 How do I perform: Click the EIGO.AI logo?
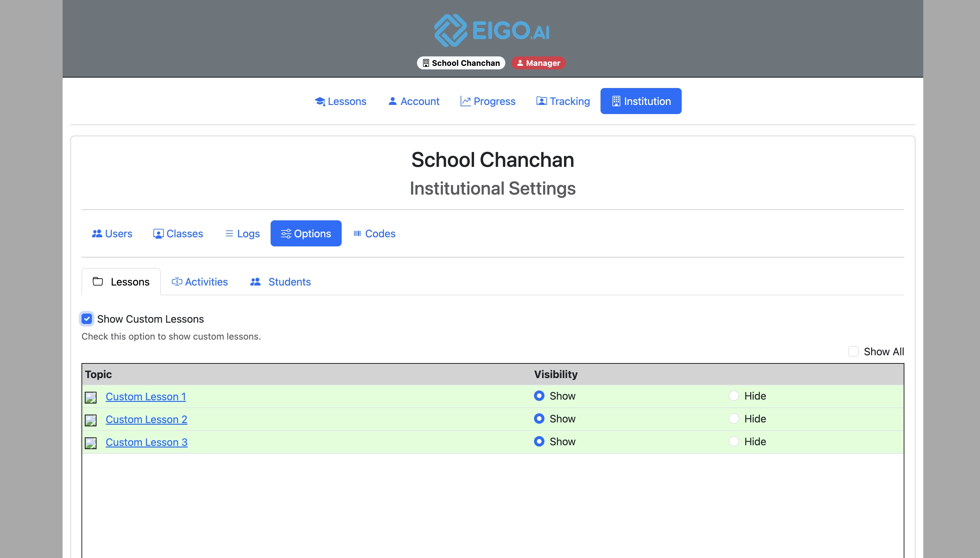pyautogui.click(x=492, y=30)
